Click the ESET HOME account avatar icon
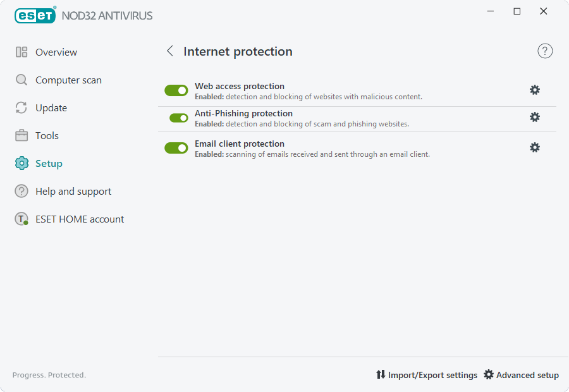Viewport: 569px width, 392px height. click(21, 219)
